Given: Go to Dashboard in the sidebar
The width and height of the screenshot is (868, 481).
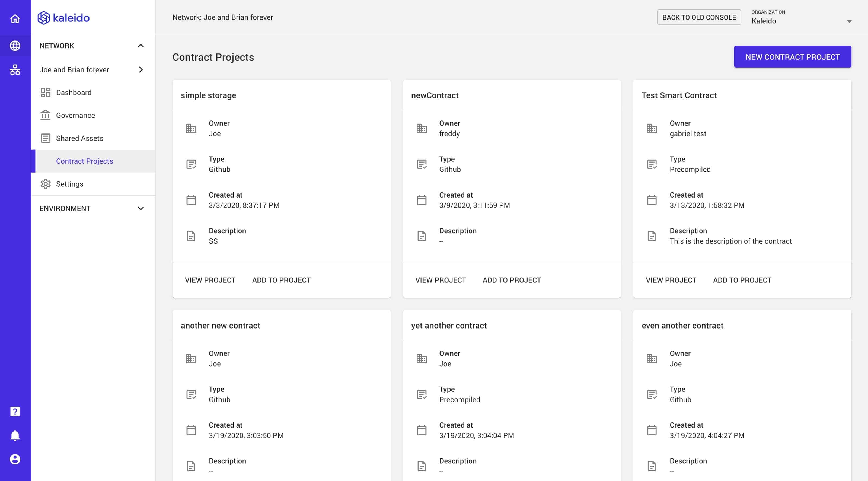Looking at the screenshot, I should tap(74, 92).
